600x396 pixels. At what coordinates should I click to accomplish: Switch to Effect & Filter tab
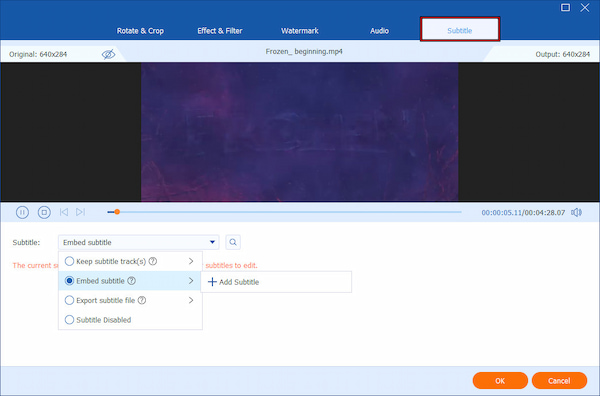coord(220,31)
